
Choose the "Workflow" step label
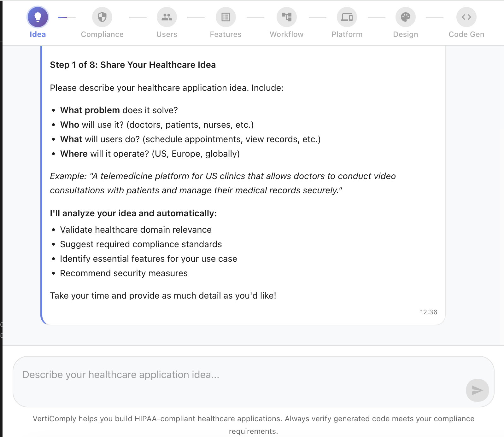coord(287,34)
